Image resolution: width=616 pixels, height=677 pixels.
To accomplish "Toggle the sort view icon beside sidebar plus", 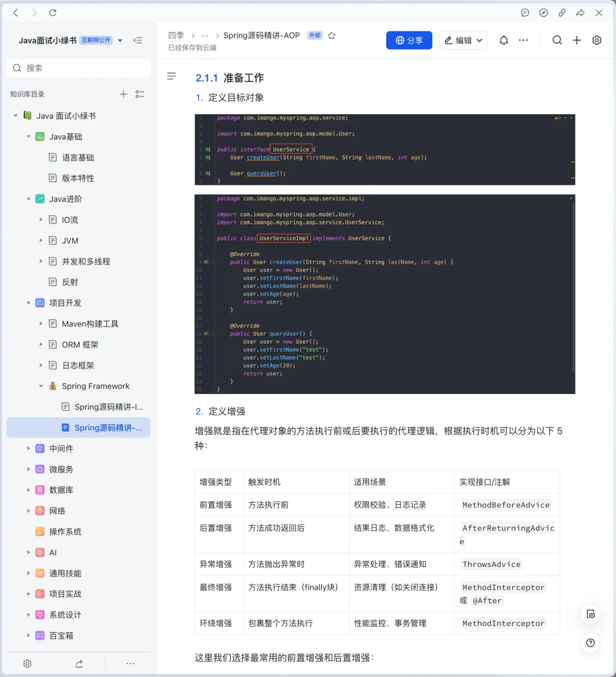I will (x=140, y=94).
